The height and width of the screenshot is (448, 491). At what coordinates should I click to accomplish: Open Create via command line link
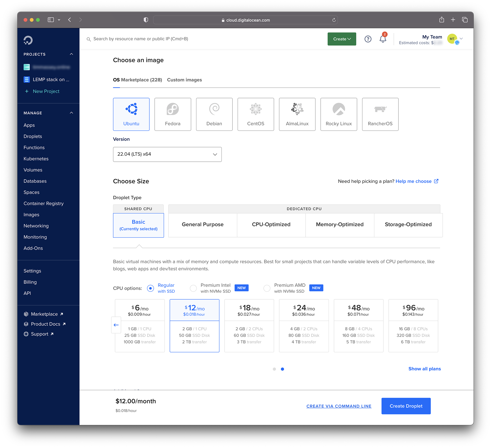339,406
